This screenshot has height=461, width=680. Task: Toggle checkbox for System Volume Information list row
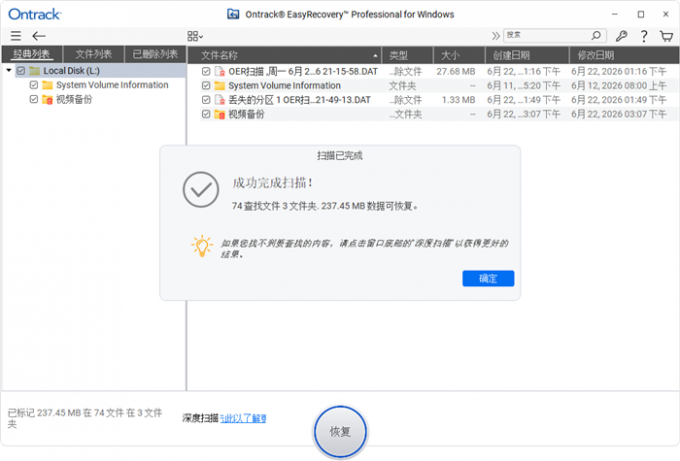pos(206,85)
